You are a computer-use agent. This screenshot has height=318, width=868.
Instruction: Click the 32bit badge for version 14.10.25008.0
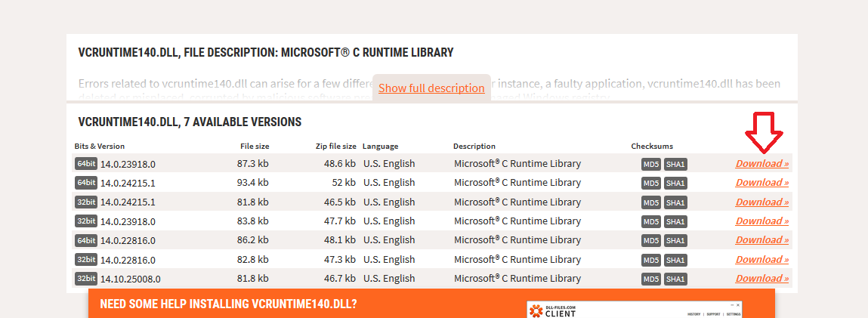tap(85, 278)
